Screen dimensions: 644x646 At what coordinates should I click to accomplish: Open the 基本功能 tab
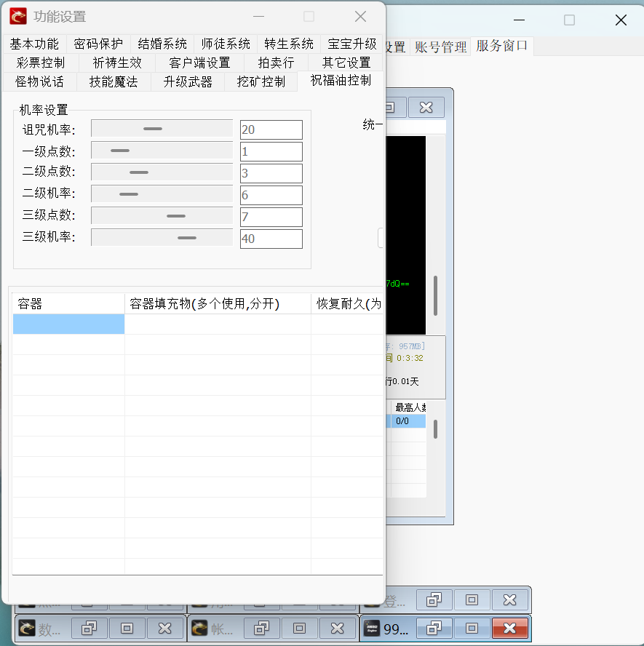(35, 44)
